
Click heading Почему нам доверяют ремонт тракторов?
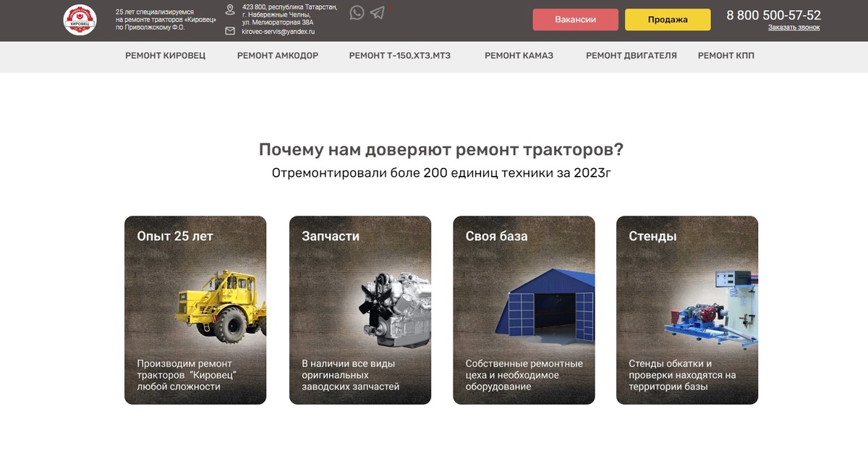point(441,150)
